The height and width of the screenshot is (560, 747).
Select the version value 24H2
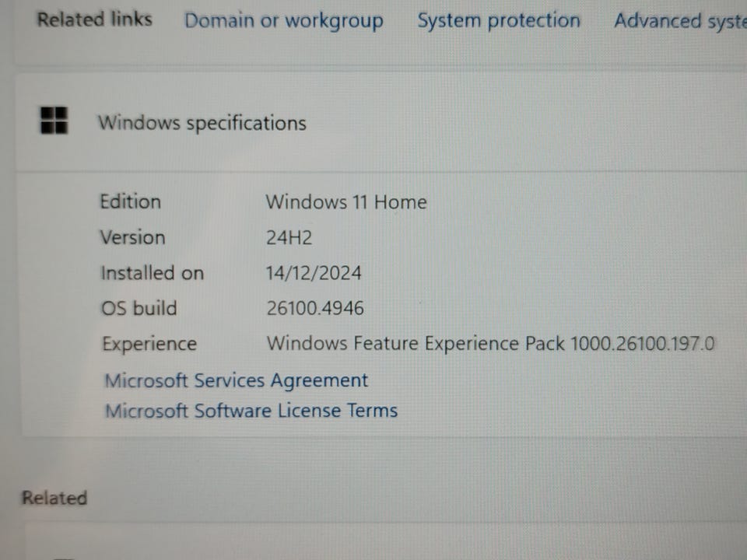point(289,237)
